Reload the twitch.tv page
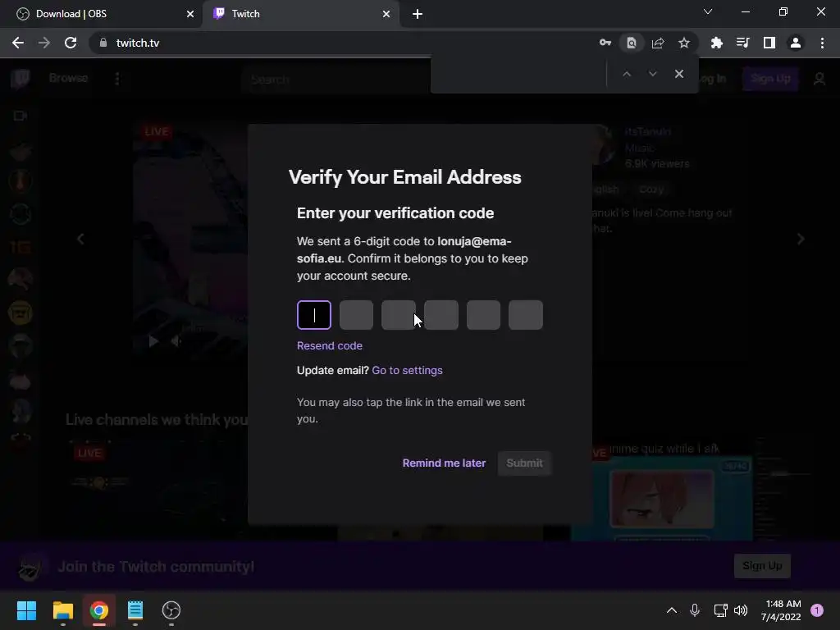840x630 pixels. click(71, 43)
